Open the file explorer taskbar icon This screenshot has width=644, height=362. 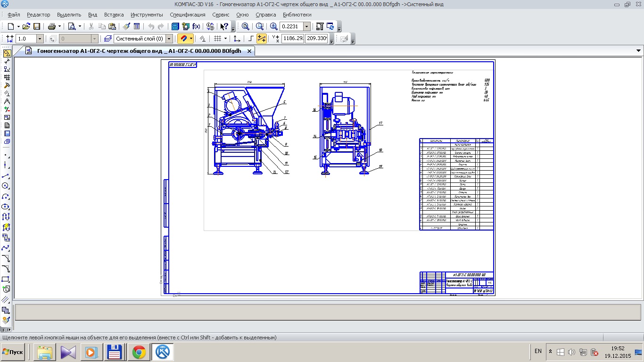45,352
